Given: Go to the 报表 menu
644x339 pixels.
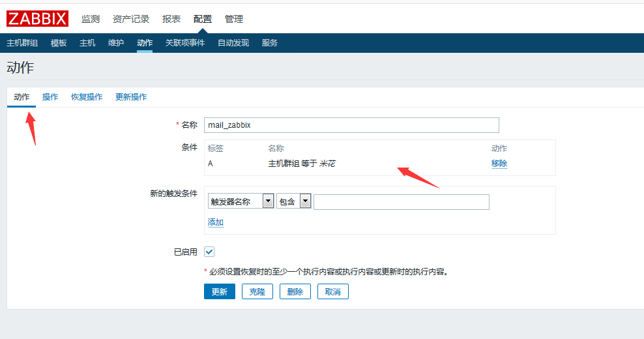Looking at the screenshot, I should point(171,19).
